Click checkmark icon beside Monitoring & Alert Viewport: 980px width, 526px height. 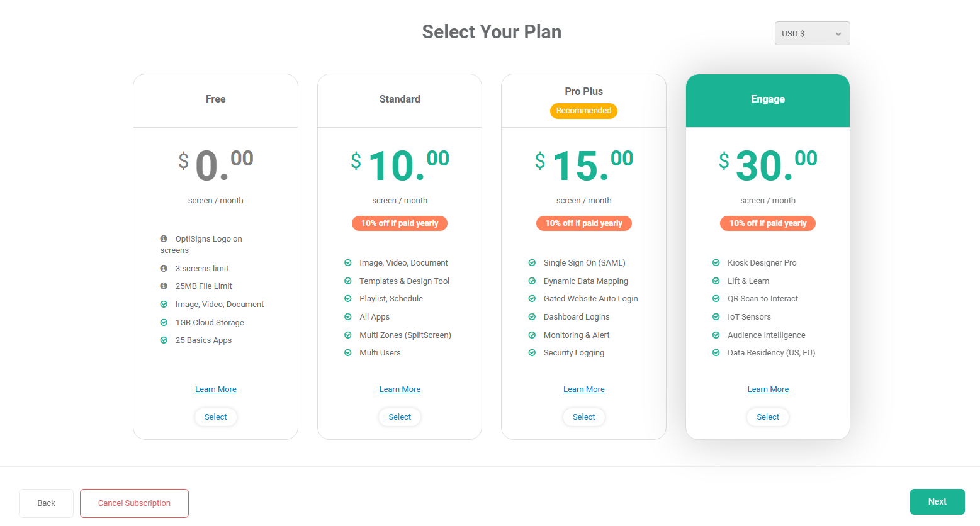pos(532,335)
